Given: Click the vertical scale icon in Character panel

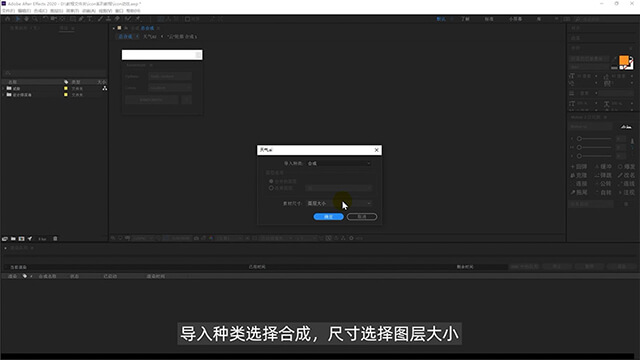Looking at the screenshot, I should (572, 104).
